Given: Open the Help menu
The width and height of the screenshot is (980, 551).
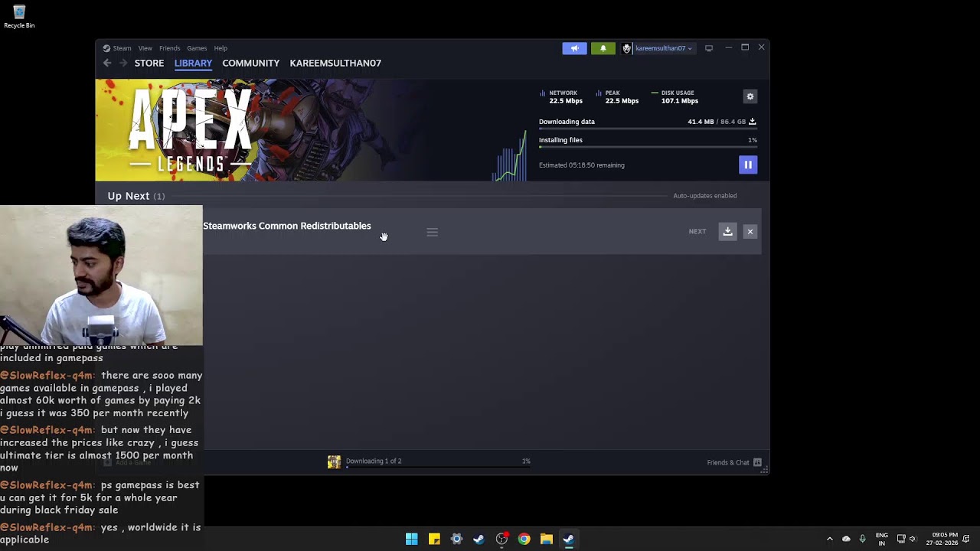Looking at the screenshot, I should coord(220,48).
